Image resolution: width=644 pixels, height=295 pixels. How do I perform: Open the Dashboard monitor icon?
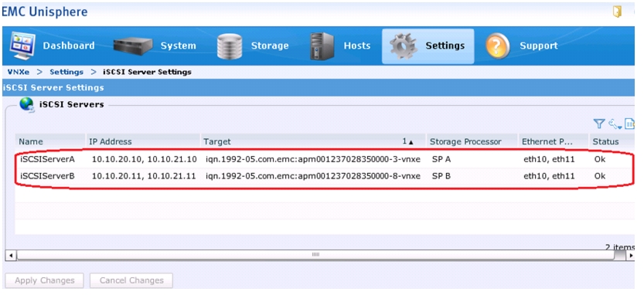coord(22,46)
